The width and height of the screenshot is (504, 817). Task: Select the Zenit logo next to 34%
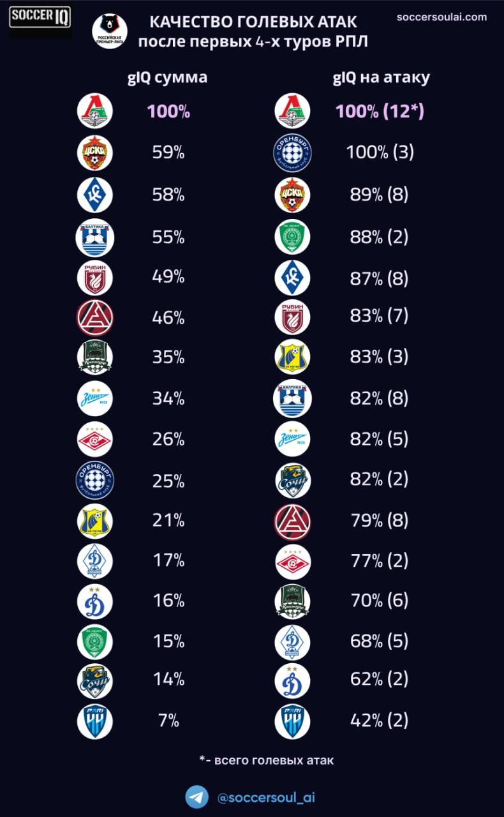tap(95, 398)
